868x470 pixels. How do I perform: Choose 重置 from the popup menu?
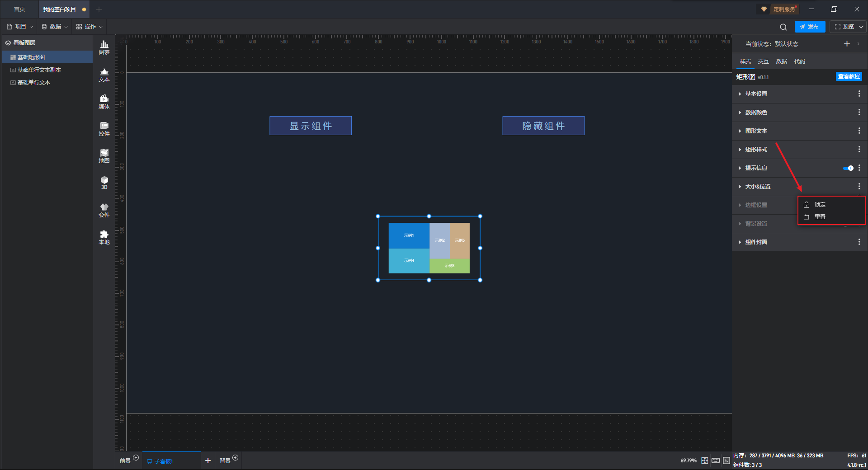point(831,217)
